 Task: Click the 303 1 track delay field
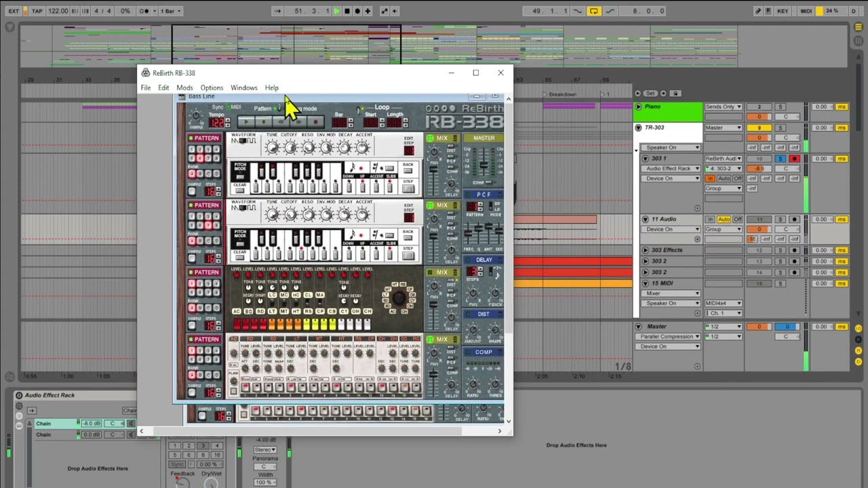821,159
